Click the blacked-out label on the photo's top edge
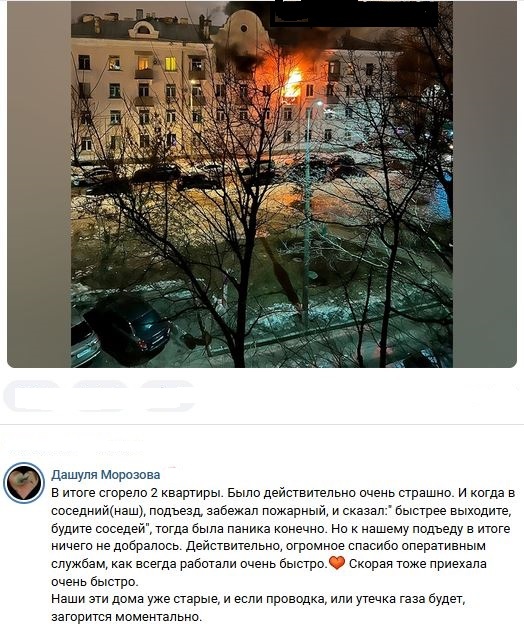 (x=353, y=14)
